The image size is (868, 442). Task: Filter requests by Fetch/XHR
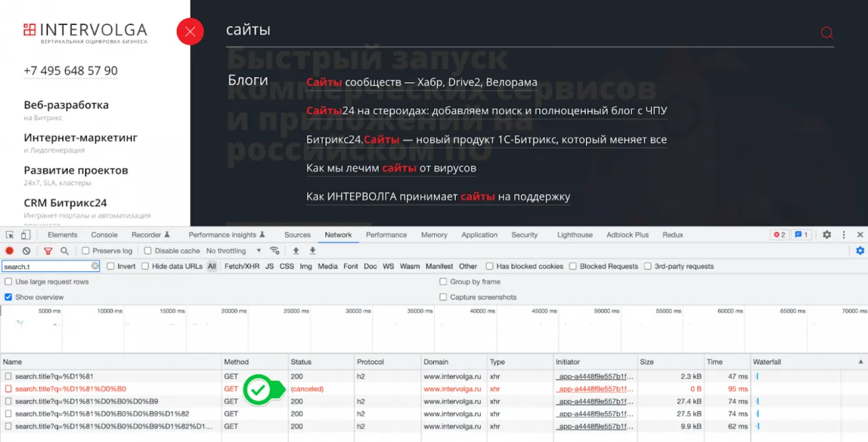pos(241,266)
